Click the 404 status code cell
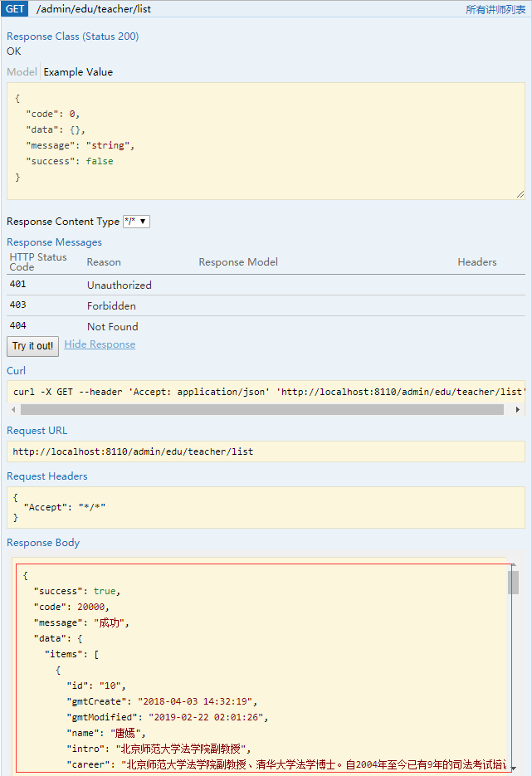 pyautogui.click(x=17, y=325)
